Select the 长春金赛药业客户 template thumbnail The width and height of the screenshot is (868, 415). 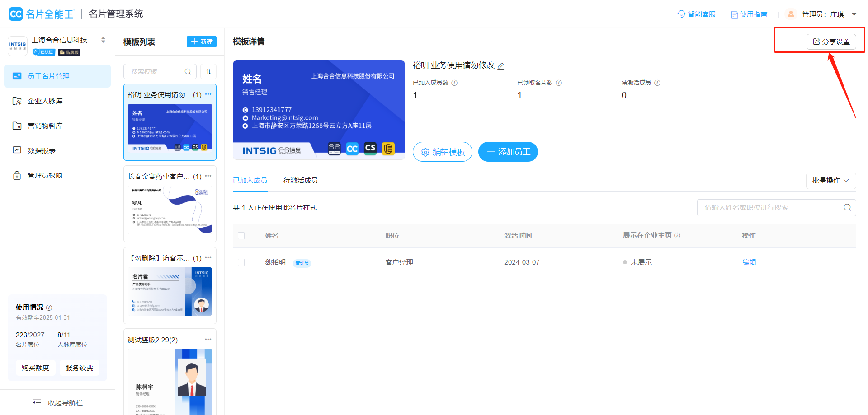click(170, 209)
